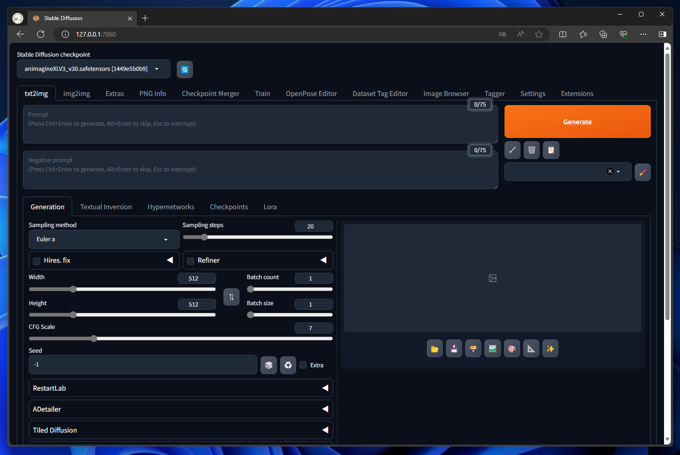Image resolution: width=680 pixels, height=455 pixels.
Task: Clear selected styles X button
Action: (610, 171)
